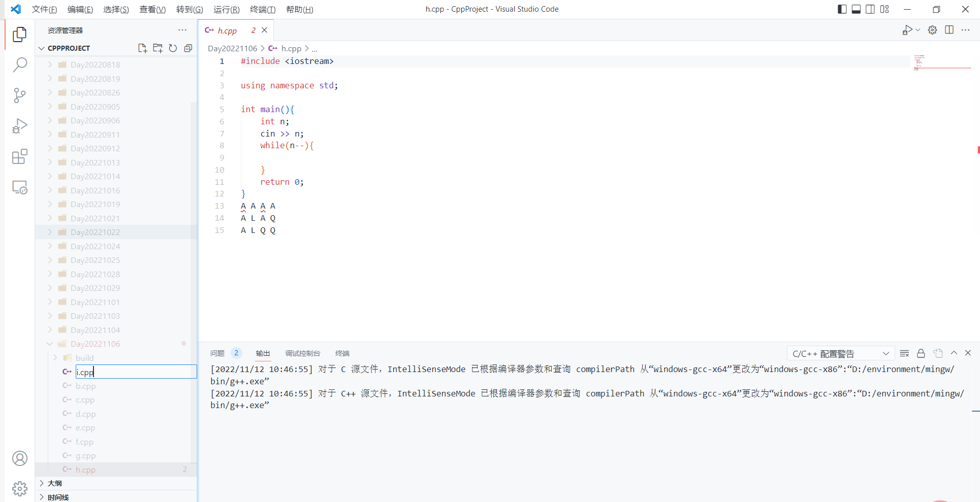Toggle output auto-scroll lock
This screenshot has width=980, height=502.
(921, 353)
